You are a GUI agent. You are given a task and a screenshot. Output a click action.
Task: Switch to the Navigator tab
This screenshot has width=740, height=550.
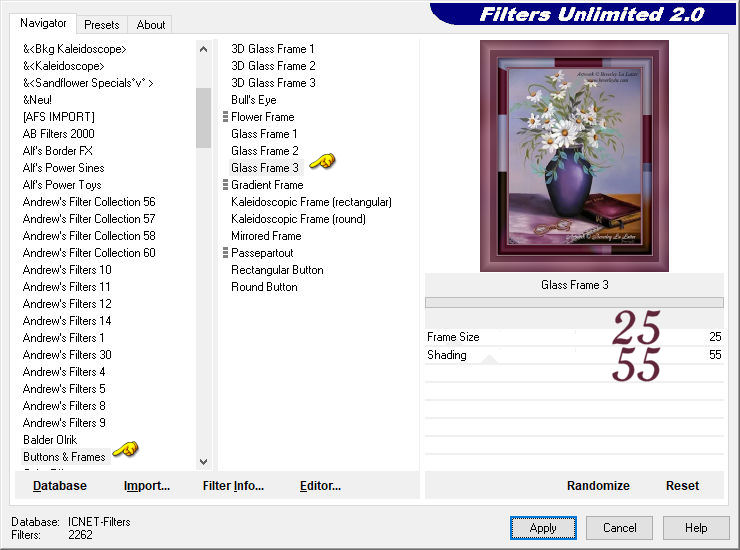coord(43,23)
